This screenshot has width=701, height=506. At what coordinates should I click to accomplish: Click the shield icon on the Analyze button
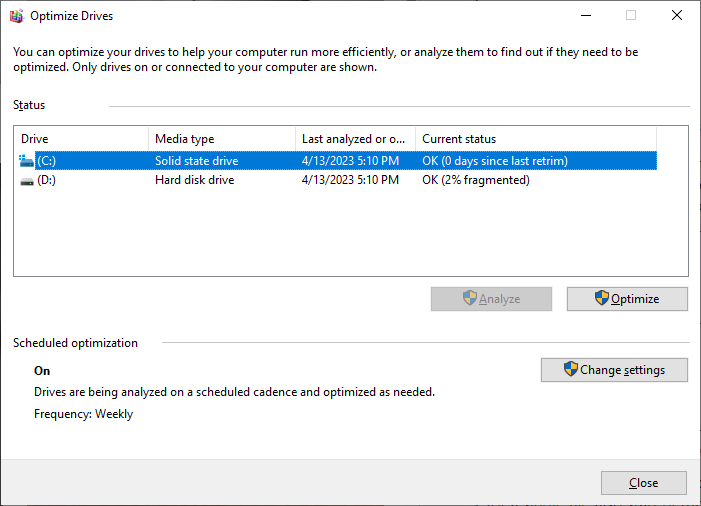click(470, 298)
